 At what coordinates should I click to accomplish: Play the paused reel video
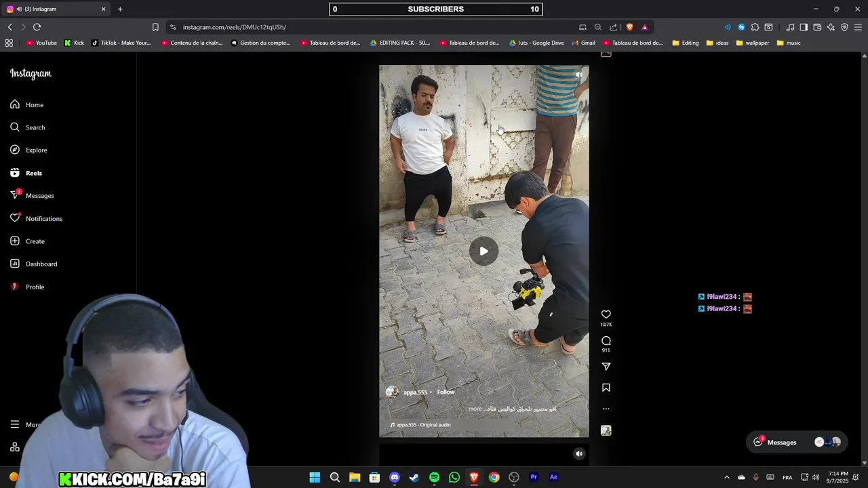click(484, 251)
